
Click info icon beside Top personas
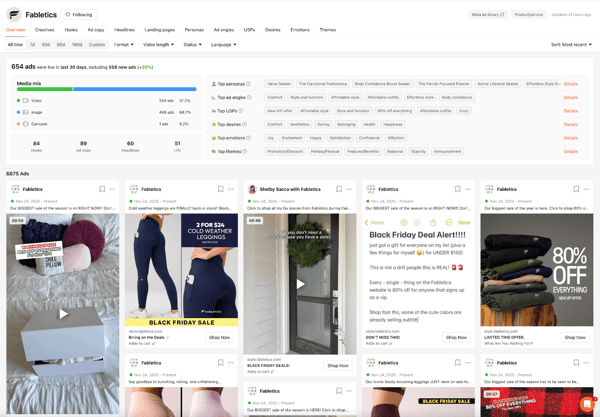tap(248, 84)
